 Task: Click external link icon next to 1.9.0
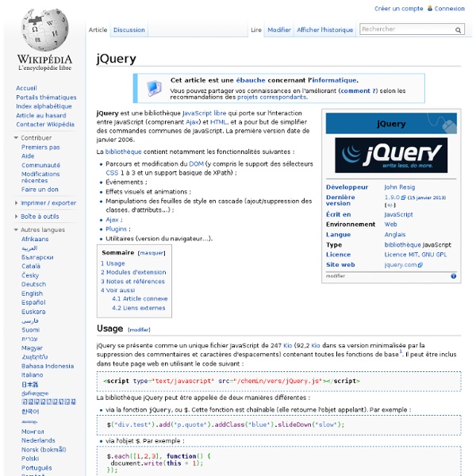403,198
